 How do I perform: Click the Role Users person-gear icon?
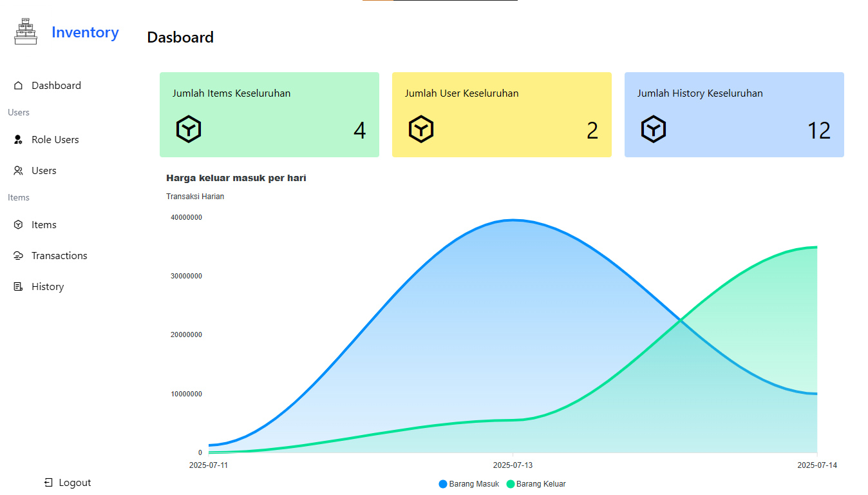pyautogui.click(x=18, y=140)
